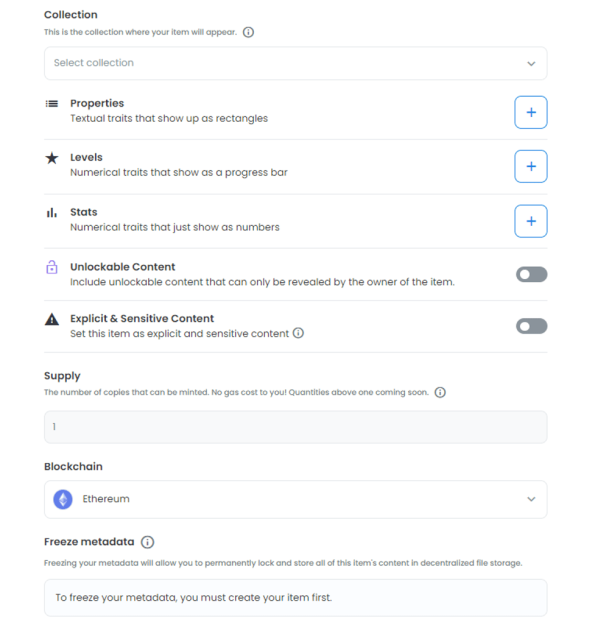This screenshot has height=628, width=609.
Task: Click the Explicit content warning triangle icon
Action: [52, 320]
